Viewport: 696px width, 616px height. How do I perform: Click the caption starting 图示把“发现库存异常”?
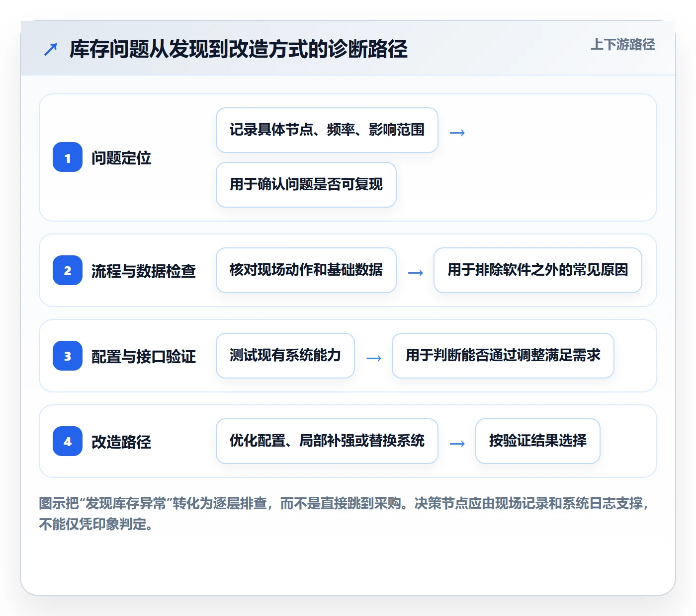(x=345, y=514)
